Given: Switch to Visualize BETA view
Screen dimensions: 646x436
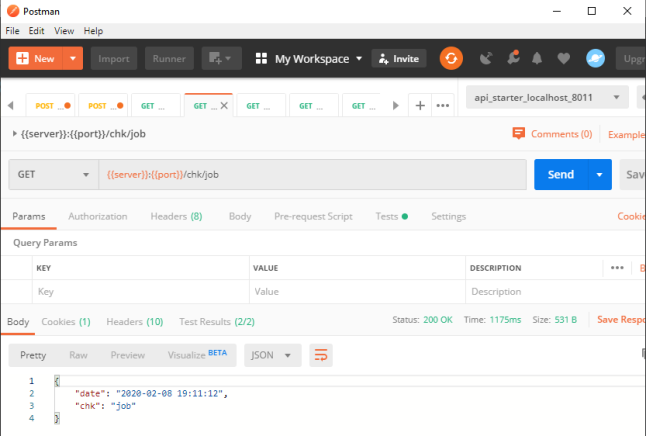Looking at the screenshot, I should point(197,354).
